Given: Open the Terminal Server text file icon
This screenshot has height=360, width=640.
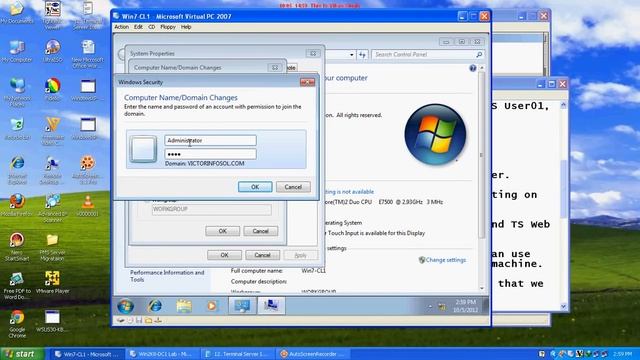Looking at the screenshot, I should pos(87,15).
